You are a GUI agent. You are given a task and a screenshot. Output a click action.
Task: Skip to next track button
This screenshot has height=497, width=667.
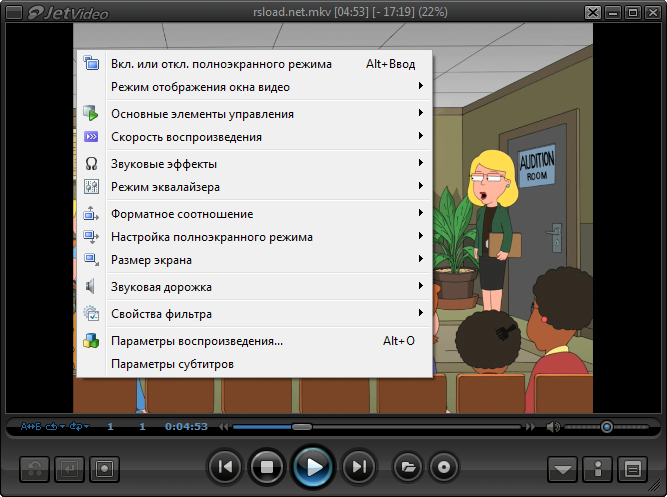359,467
